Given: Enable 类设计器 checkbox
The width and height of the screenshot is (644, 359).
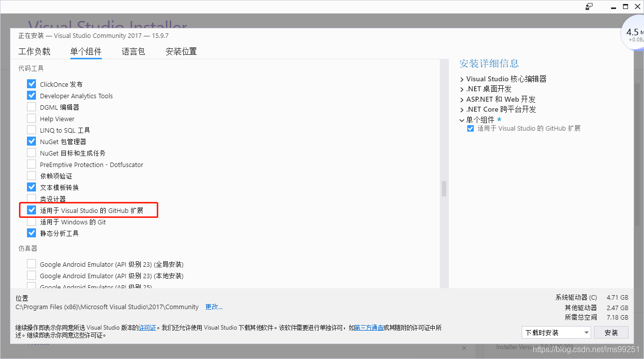Looking at the screenshot, I should pyautogui.click(x=31, y=199).
